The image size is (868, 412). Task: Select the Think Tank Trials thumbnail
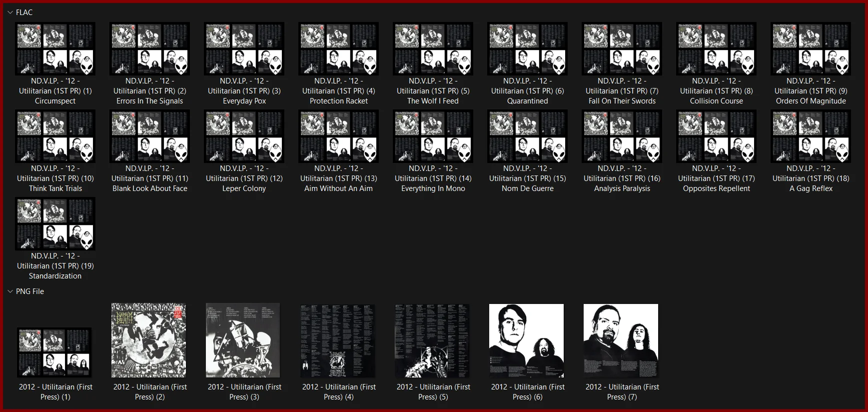click(x=55, y=136)
